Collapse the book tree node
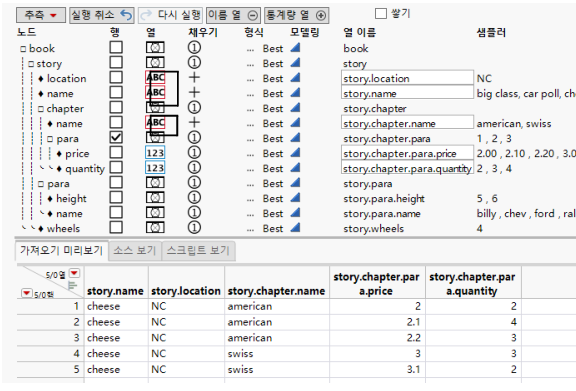576x391 pixels. [x=24, y=49]
